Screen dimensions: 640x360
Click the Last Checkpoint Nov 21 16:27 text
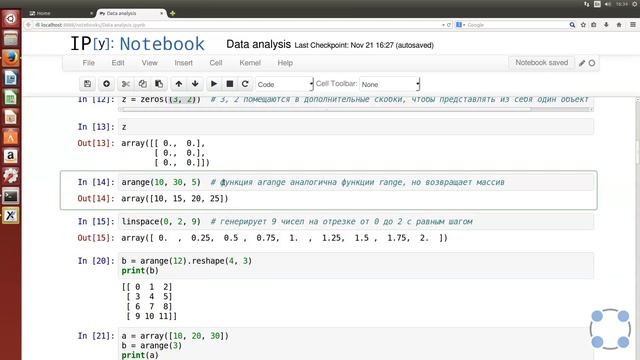pyautogui.click(x=364, y=45)
